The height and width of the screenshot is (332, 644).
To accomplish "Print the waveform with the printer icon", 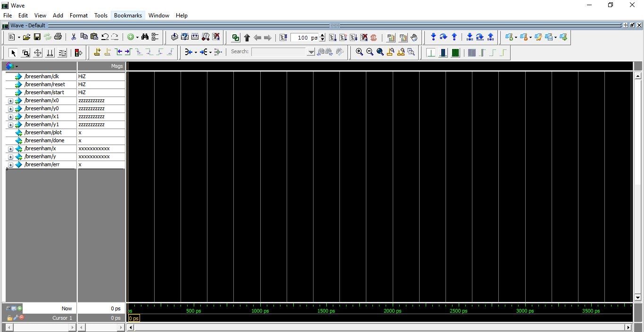I will click(58, 37).
